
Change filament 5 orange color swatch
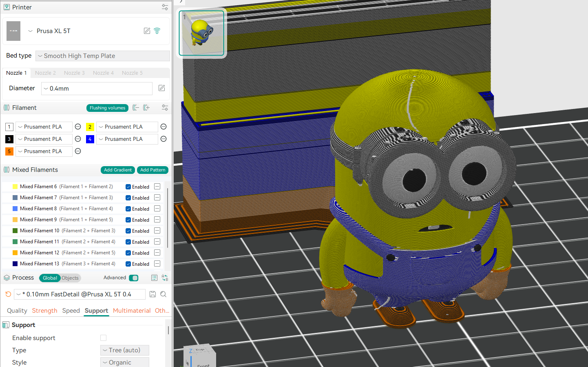point(9,151)
